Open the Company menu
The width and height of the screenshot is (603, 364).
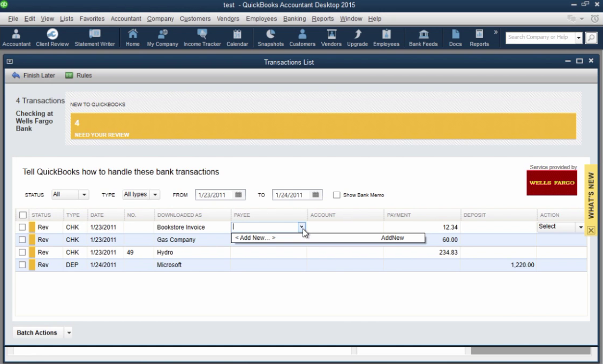(x=160, y=18)
